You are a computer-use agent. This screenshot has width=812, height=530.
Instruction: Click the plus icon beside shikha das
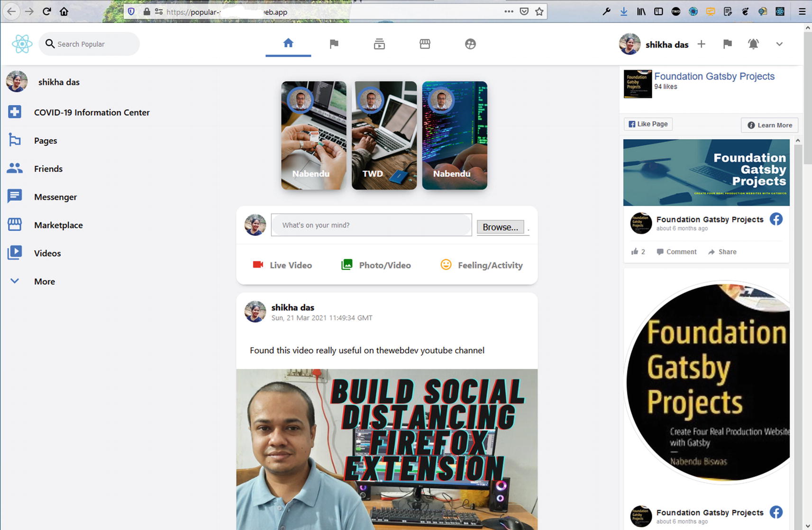[x=701, y=44]
